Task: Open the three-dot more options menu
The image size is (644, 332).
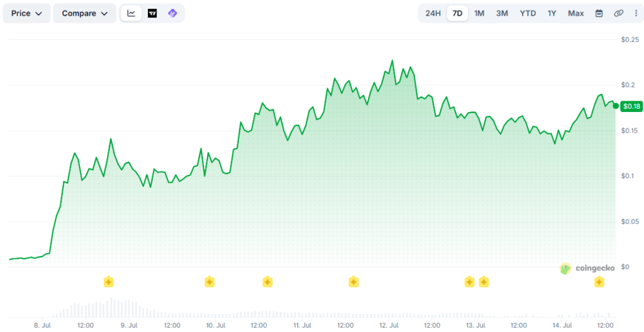Action: [x=635, y=13]
